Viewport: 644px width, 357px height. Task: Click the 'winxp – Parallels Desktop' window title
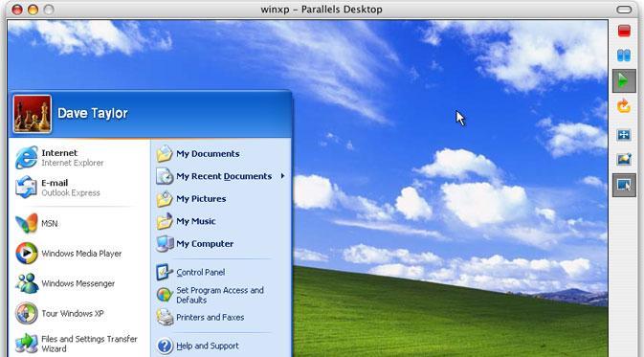tap(322, 9)
